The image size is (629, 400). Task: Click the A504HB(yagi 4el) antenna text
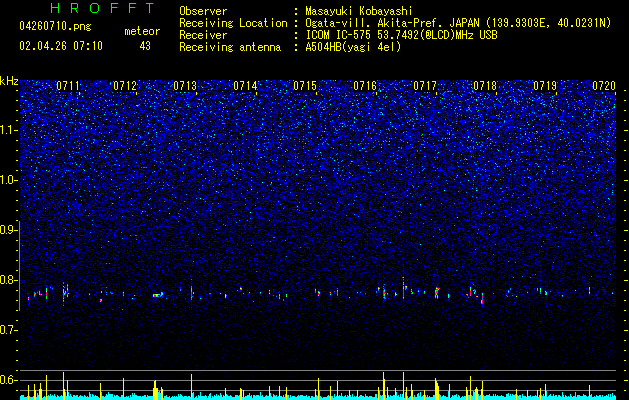[353, 47]
